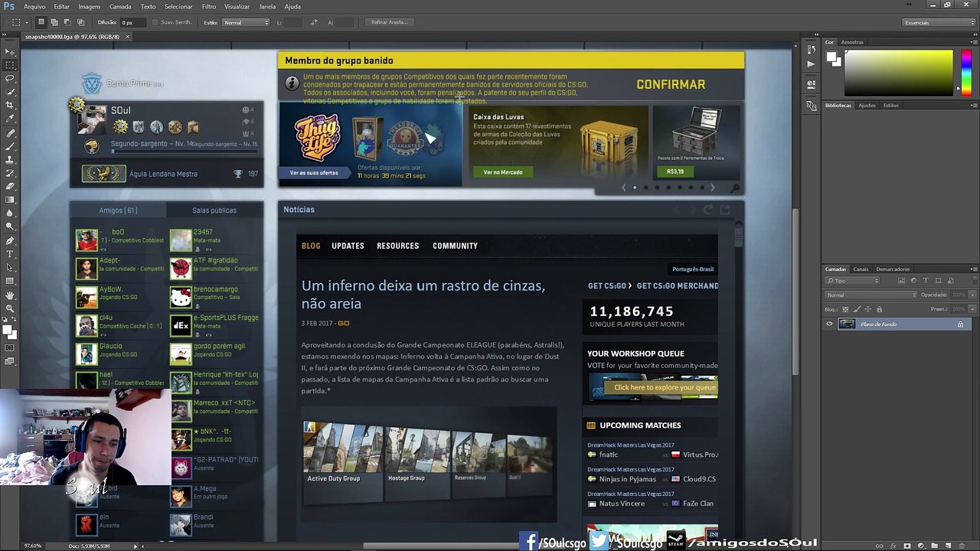Image resolution: width=980 pixels, height=551 pixels.
Task: Open the Imagem menu
Action: click(89, 6)
